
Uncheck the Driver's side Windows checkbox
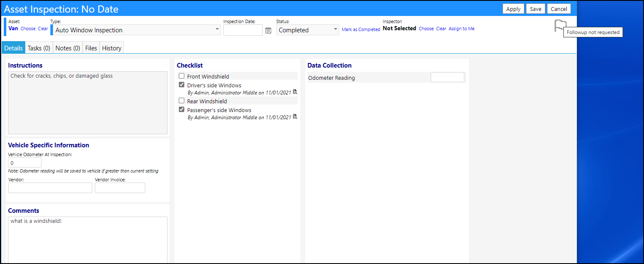point(182,85)
